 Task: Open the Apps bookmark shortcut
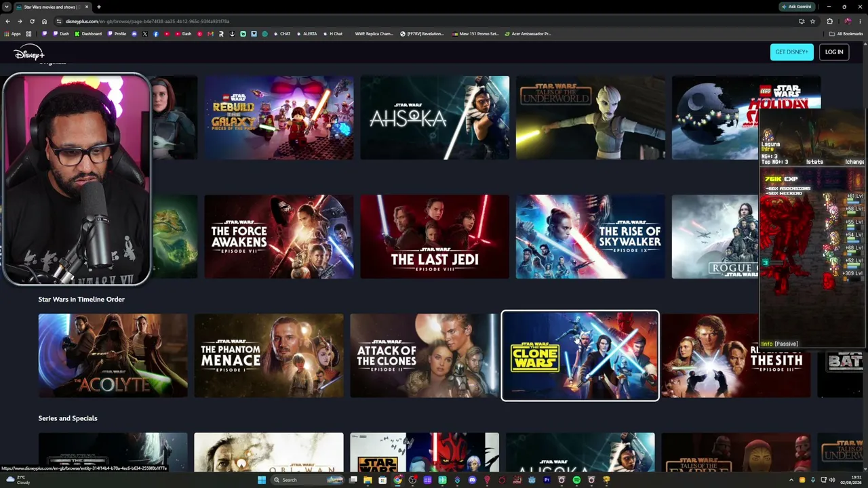[12, 34]
